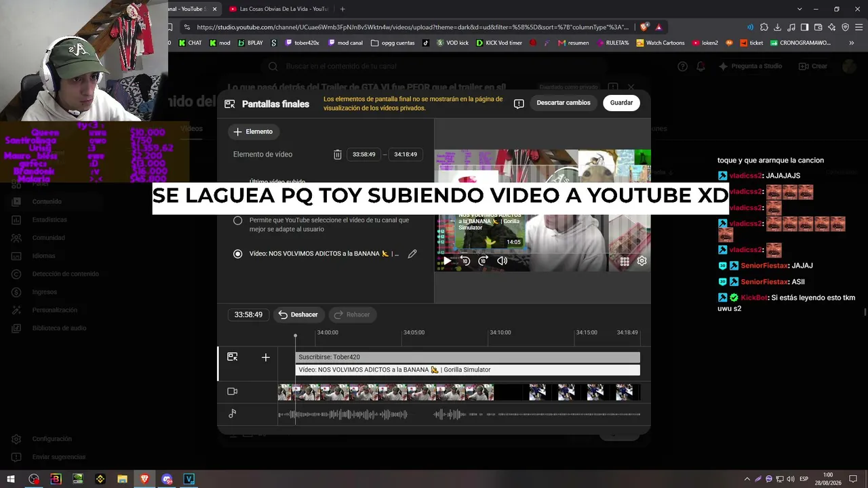The width and height of the screenshot is (868, 488).
Task: Open browser extensions puzzle icon
Action: tap(764, 27)
